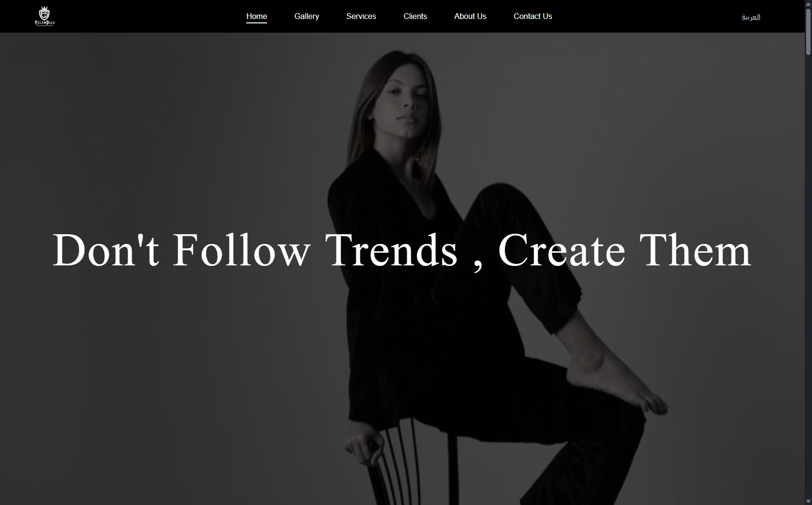Open the Services nav link
The image size is (812, 505).
(x=361, y=16)
